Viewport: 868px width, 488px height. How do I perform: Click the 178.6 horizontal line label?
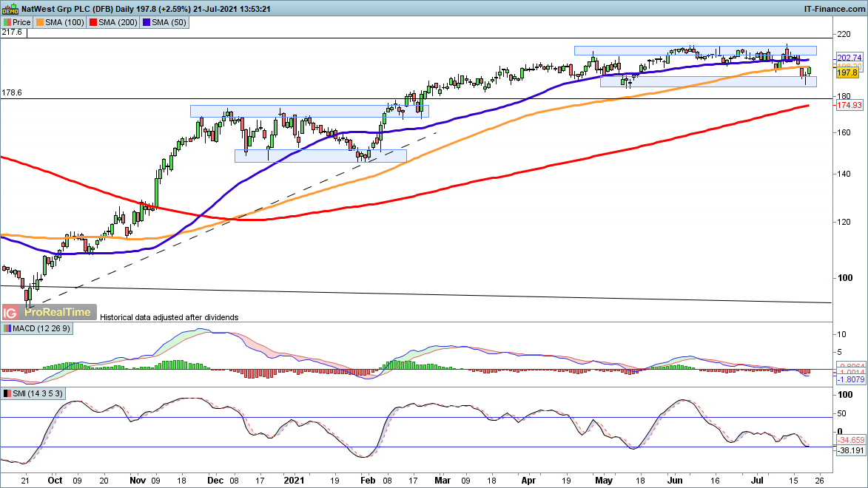12,93
